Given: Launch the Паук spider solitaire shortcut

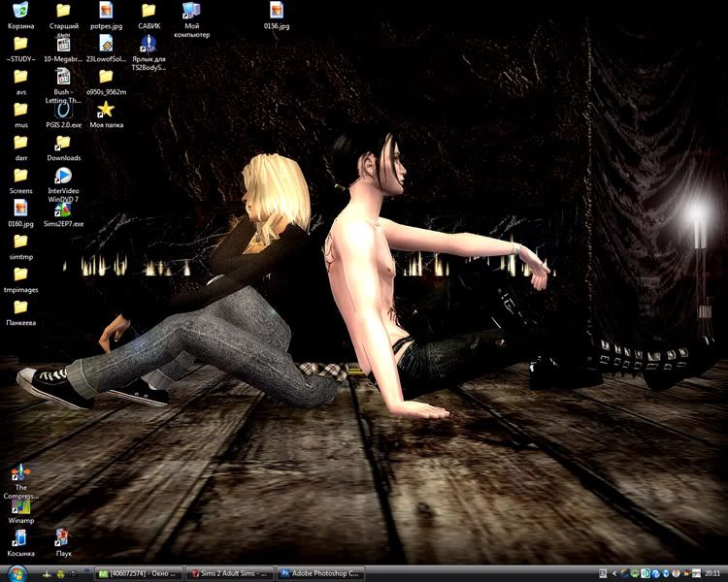Looking at the screenshot, I should (x=63, y=543).
